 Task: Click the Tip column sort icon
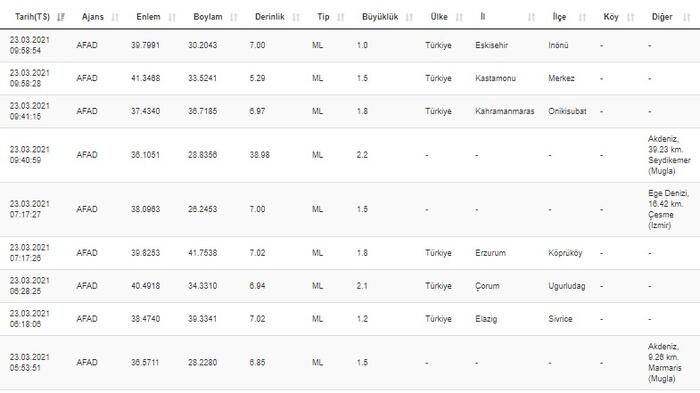point(341,17)
